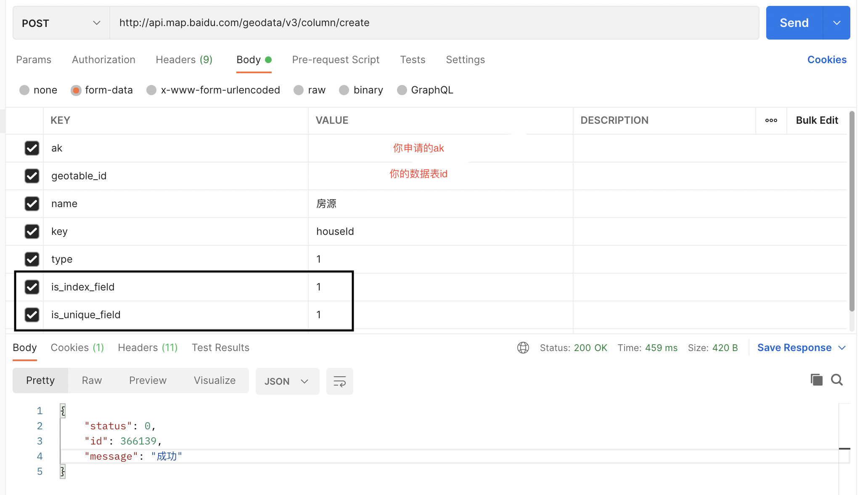Image resolution: width=868 pixels, height=495 pixels.
Task: Copy the response with the copy icon
Action: tap(816, 380)
